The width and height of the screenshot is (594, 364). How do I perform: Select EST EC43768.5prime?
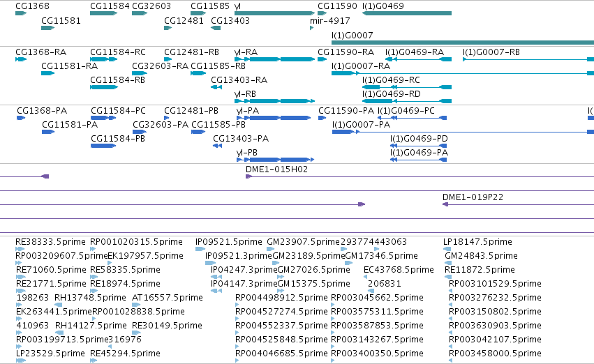pos(366,277)
